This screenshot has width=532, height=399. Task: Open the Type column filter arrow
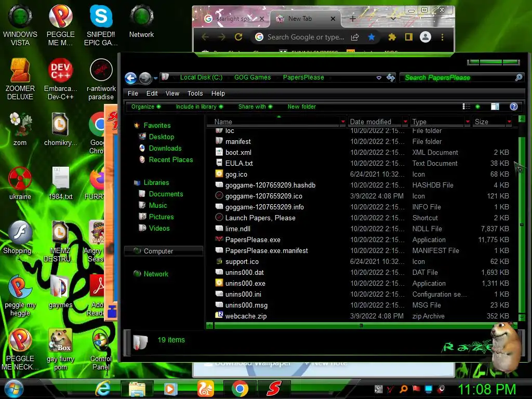(468, 122)
